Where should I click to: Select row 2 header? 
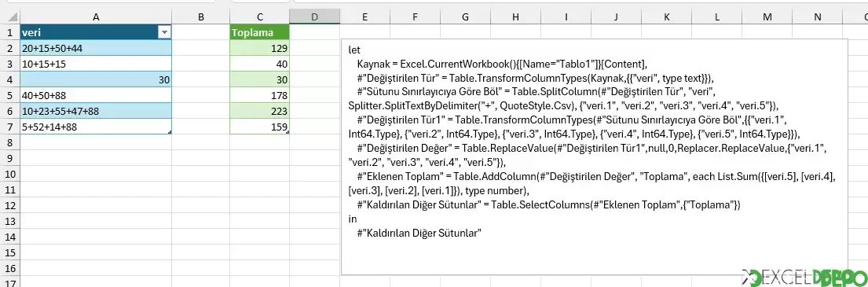[x=9, y=49]
